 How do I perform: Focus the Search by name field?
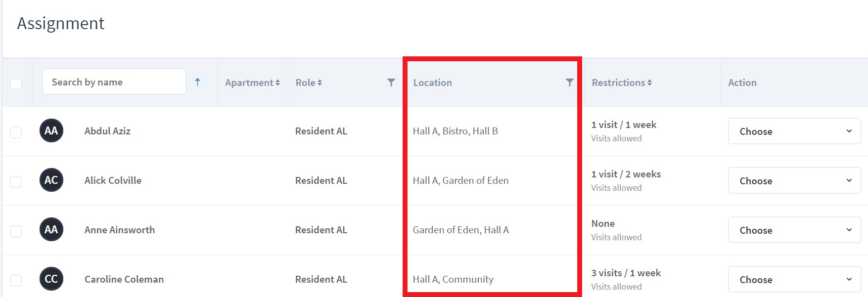pyautogui.click(x=114, y=82)
